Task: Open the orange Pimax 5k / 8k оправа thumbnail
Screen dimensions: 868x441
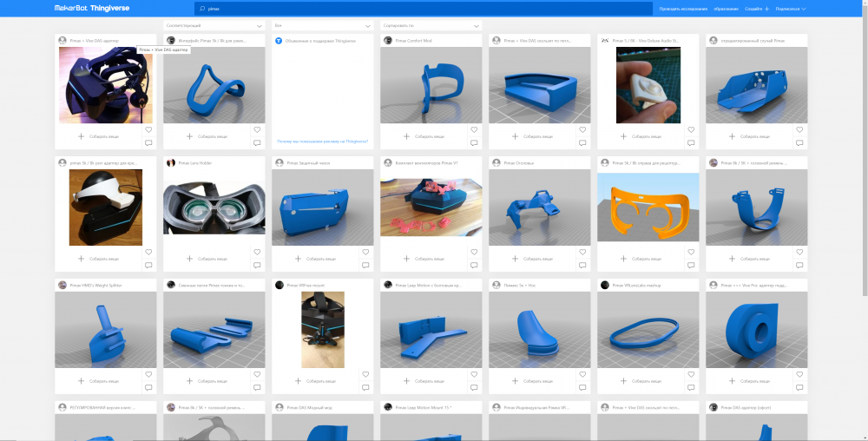Action: click(648, 207)
